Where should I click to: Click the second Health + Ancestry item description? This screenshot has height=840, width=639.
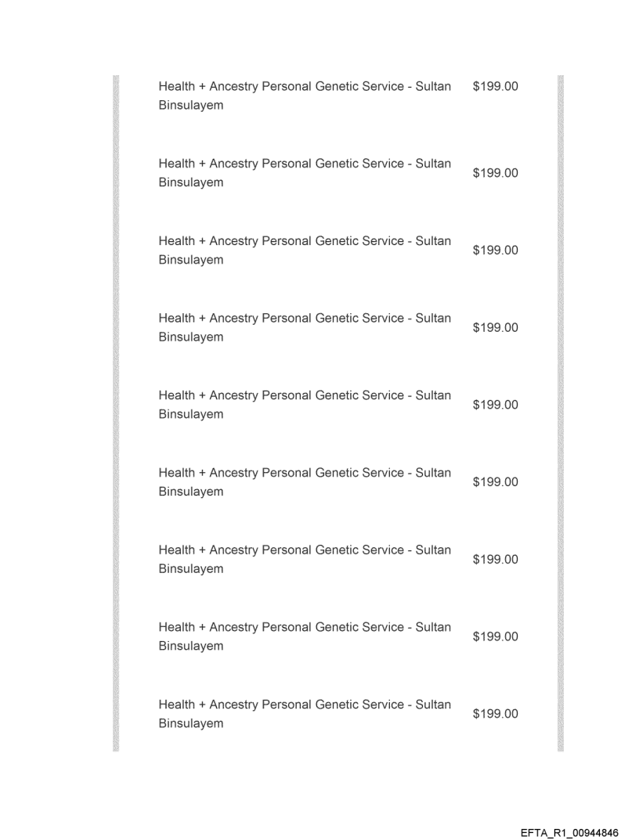(305, 173)
